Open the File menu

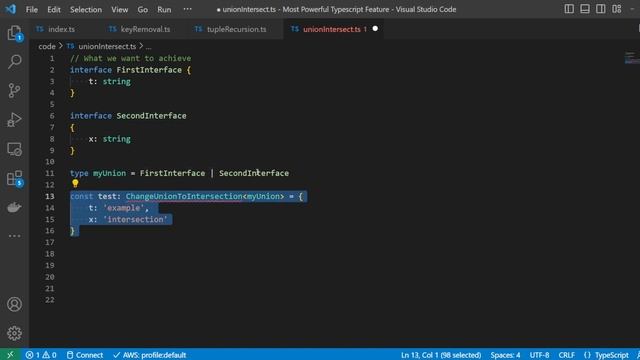pyautogui.click(x=31, y=9)
